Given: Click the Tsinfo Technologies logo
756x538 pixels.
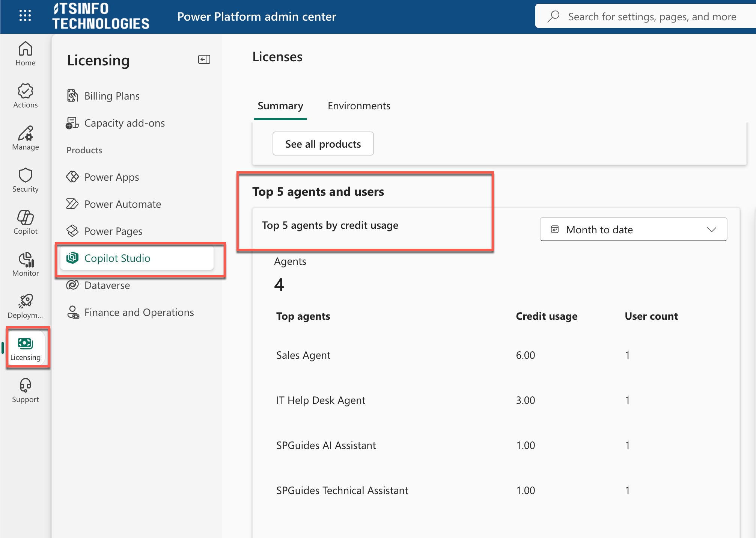Looking at the screenshot, I should (x=101, y=16).
